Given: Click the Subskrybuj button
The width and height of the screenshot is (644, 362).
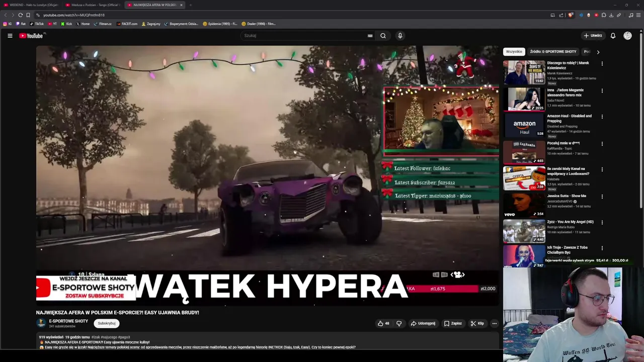Looking at the screenshot, I should 107,323.
